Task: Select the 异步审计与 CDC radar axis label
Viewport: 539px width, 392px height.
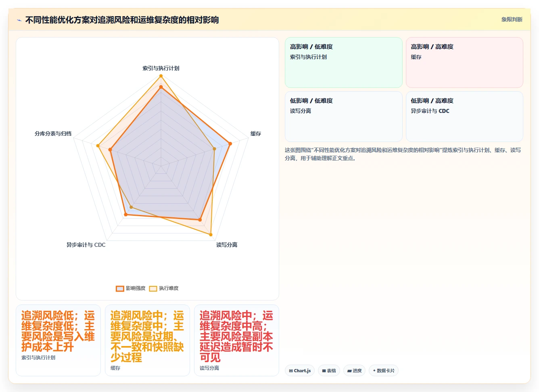Action: 86,245
